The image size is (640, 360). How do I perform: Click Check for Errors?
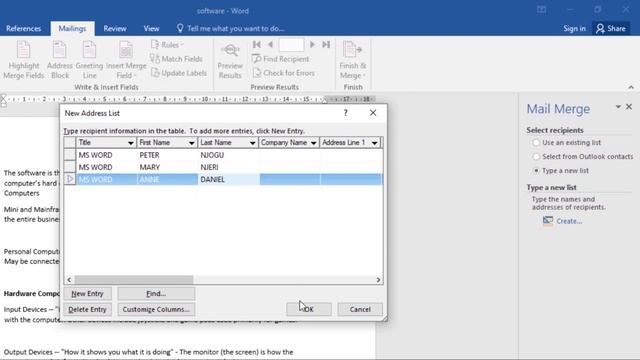coord(284,73)
